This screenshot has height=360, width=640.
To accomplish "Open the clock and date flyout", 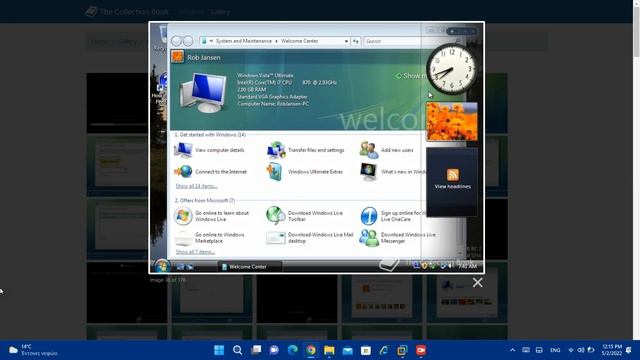I will pyautogui.click(x=611, y=350).
